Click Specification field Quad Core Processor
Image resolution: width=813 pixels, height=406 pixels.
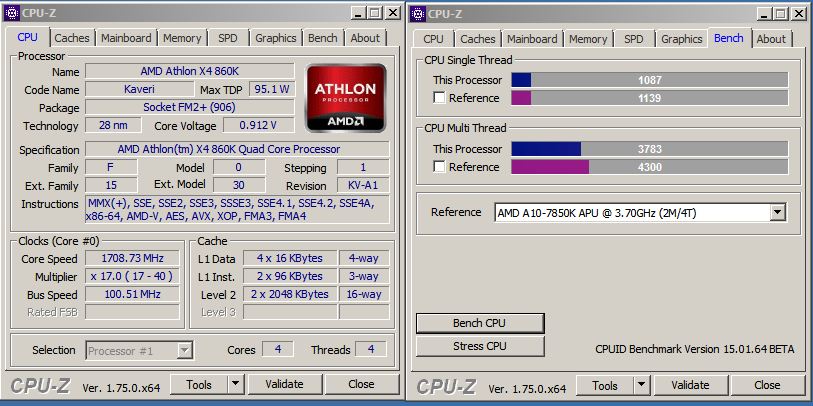[237, 149]
